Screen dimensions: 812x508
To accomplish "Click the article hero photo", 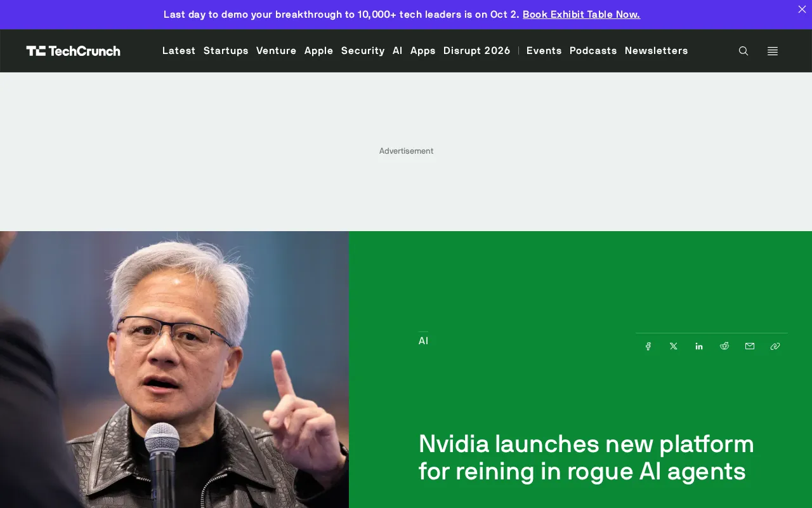I will click(174, 370).
